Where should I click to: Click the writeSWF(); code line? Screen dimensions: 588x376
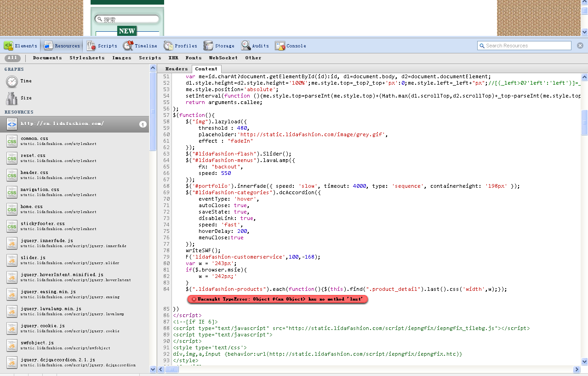click(x=203, y=250)
